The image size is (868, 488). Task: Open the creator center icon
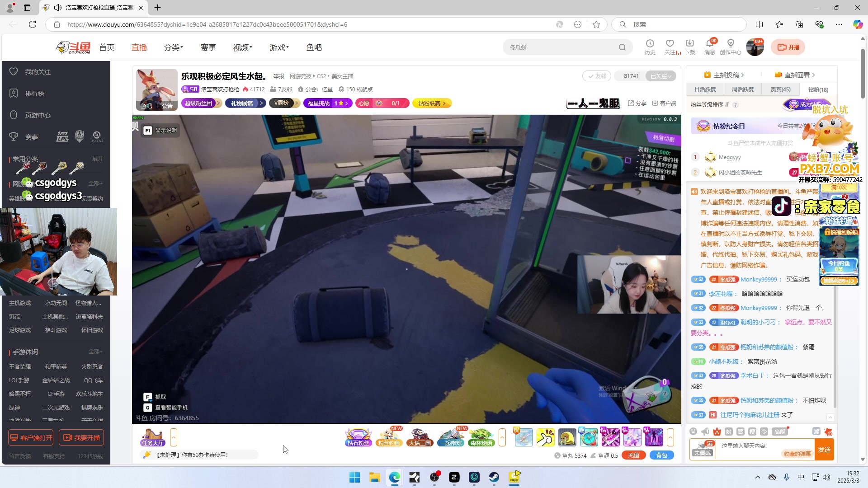(x=731, y=47)
